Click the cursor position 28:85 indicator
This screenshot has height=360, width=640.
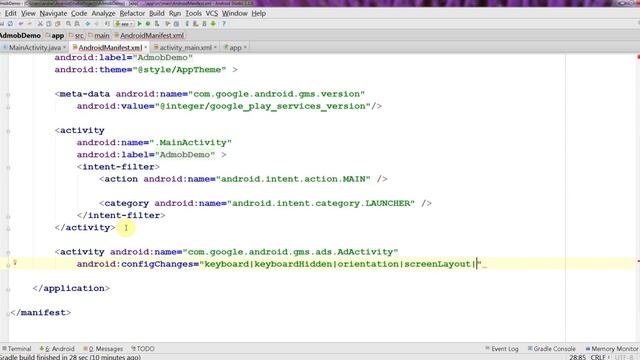tap(578, 357)
